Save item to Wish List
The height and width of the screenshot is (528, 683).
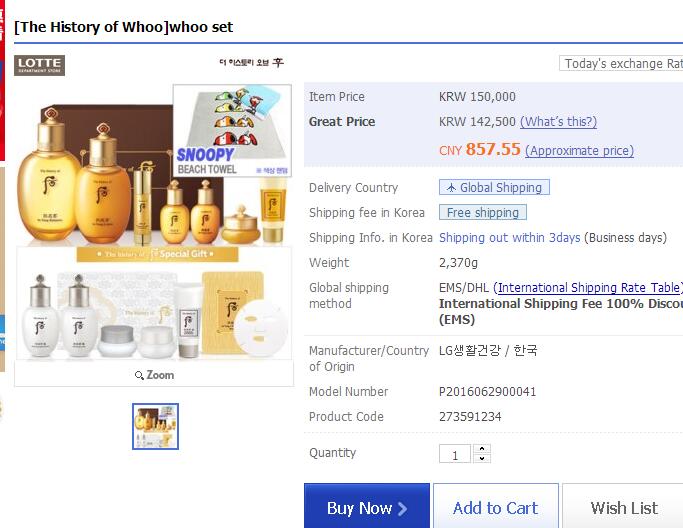[x=623, y=507]
